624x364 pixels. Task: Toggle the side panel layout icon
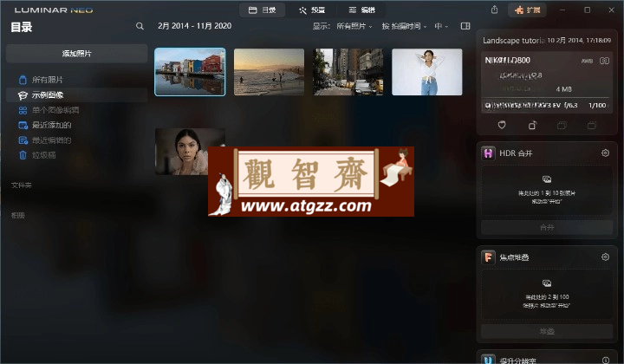click(465, 26)
